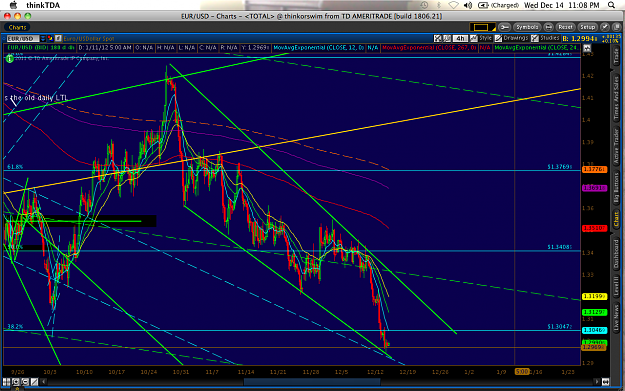
Task: Click the detach window icon top right
Action: (617, 27)
